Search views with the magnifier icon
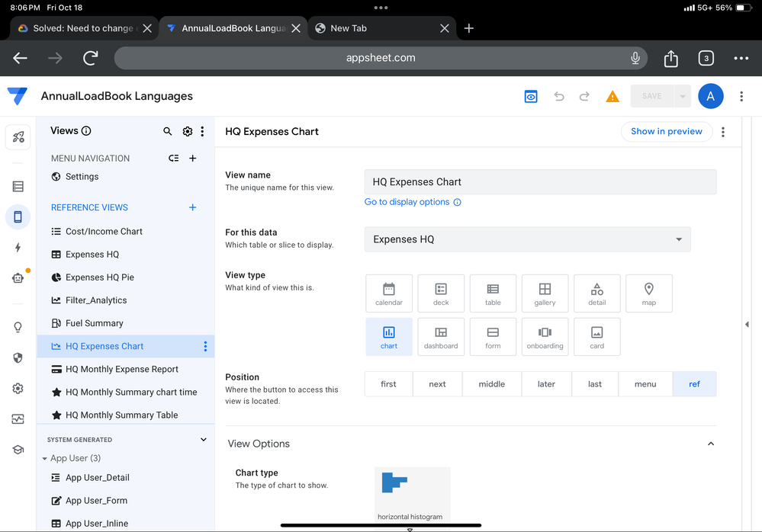762x532 pixels. 167,131
